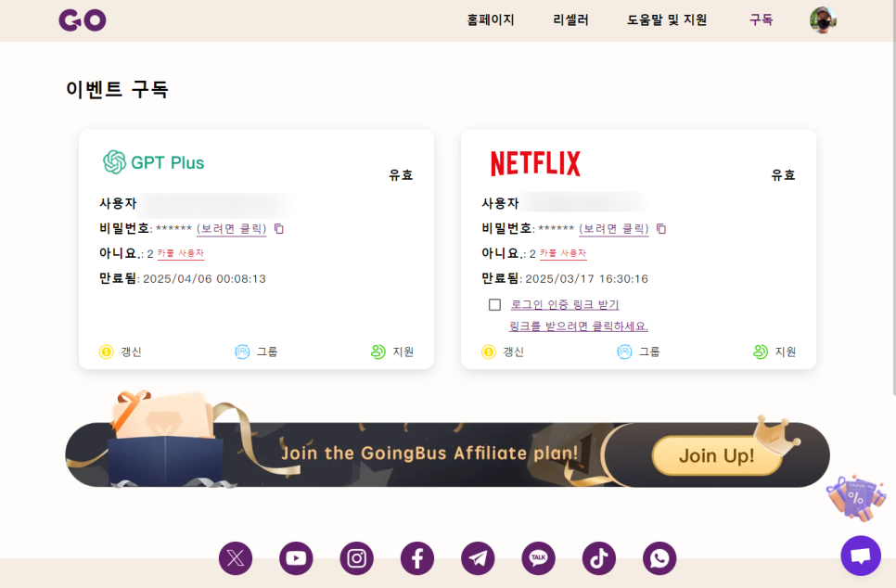Open the KakaoTalk social icon
896x588 pixels.
(538, 558)
